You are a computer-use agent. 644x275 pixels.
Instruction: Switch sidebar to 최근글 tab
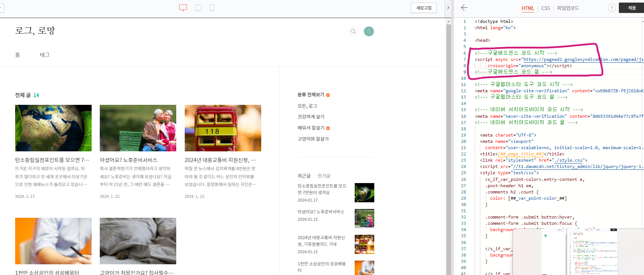coord(304,176)
